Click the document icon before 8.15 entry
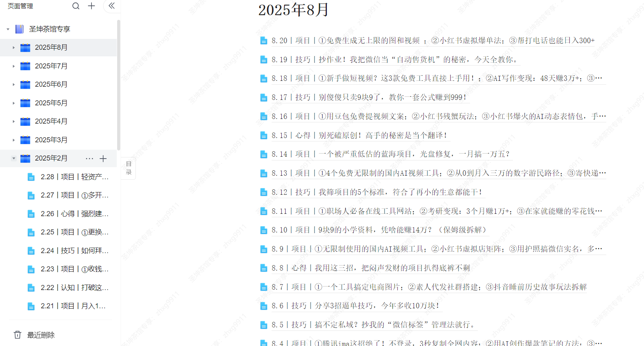 coord(263,136)
